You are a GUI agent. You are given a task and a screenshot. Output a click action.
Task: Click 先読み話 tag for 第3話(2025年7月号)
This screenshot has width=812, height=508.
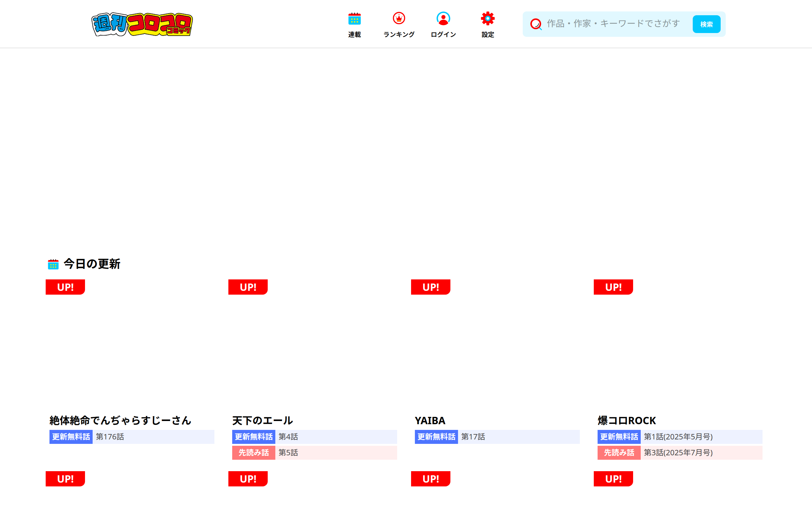tap(619, 452)
